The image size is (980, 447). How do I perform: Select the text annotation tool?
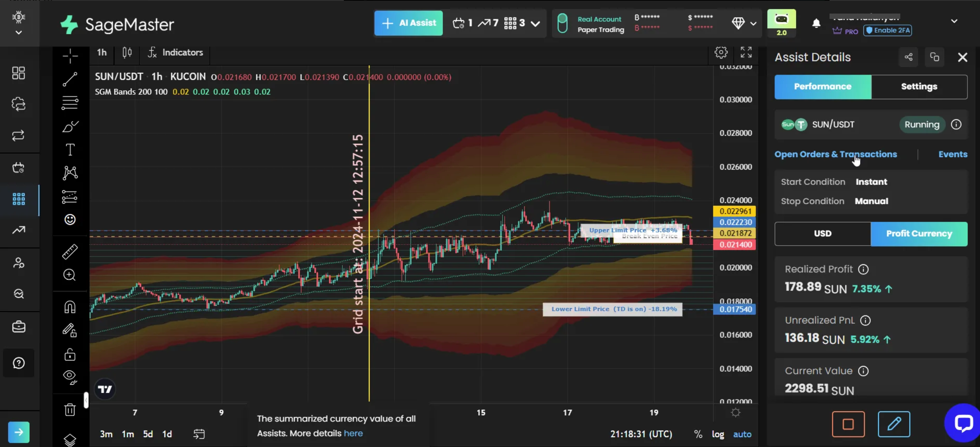click(x=70, y=150)
